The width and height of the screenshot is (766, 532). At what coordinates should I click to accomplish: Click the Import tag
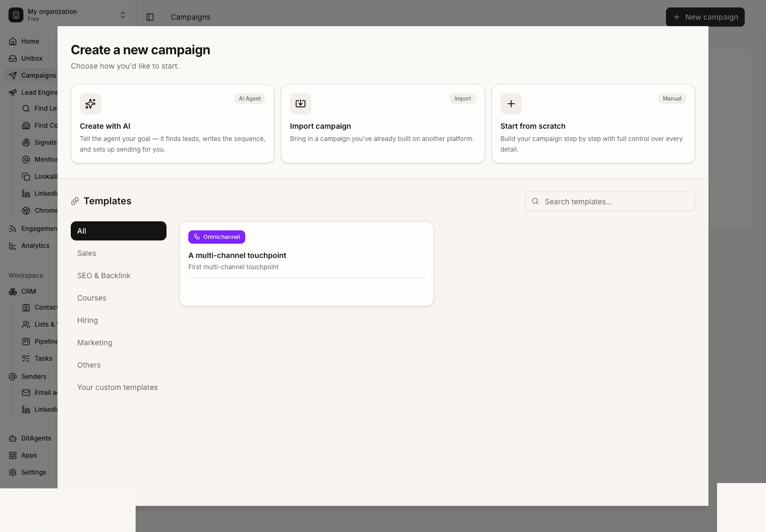click(463, 98)
